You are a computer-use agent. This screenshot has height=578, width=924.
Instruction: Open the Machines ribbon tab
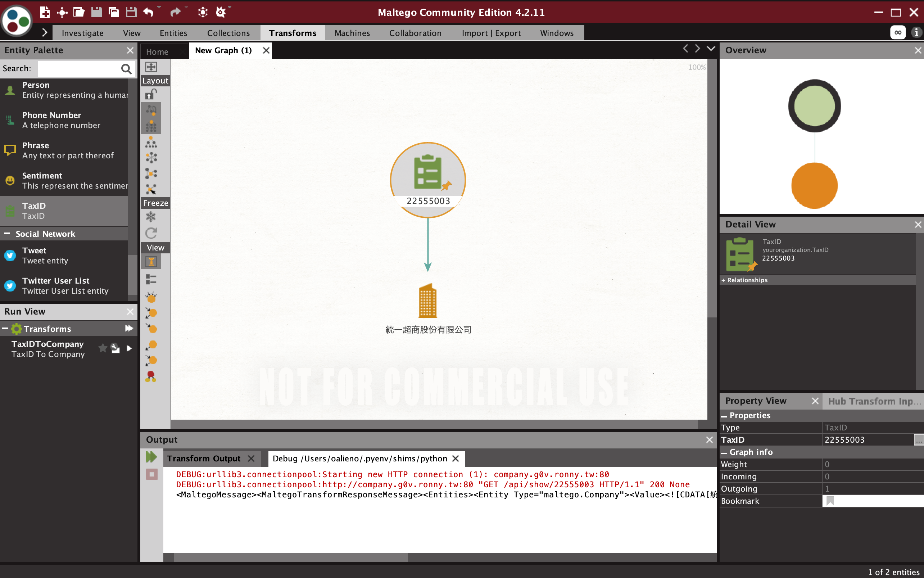pos(352,33)
